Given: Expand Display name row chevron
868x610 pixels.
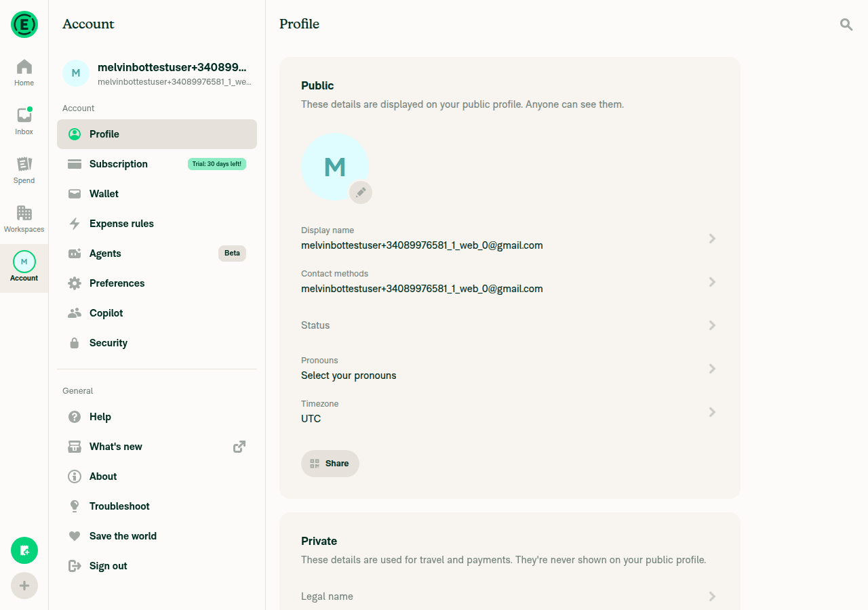Looking at the screenshot, I should click(x=712, y=239).
